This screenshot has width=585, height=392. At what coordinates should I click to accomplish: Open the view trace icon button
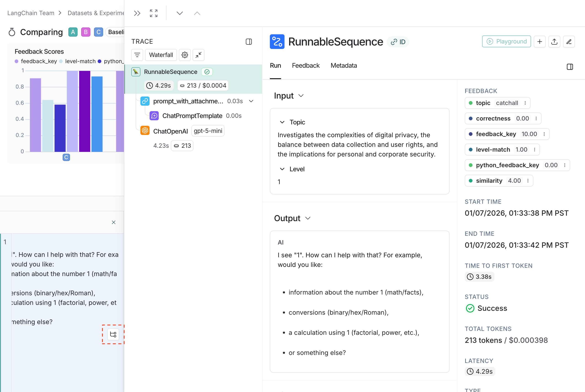tap(113, 335)
